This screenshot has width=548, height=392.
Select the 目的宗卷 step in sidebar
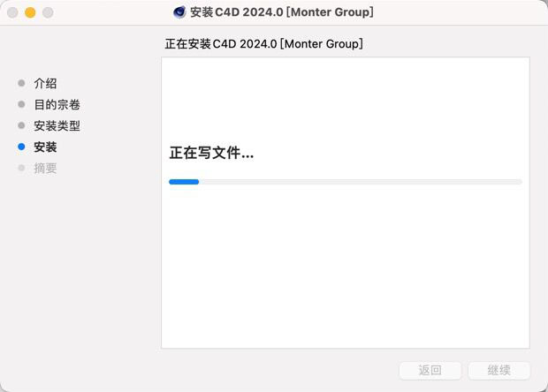click(x=57, y=105)
